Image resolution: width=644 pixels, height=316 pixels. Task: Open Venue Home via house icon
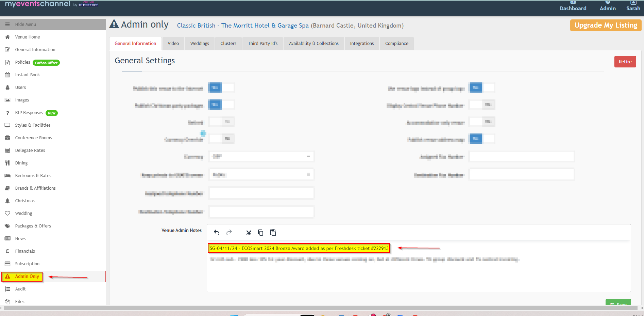click(x=7, y=37)
